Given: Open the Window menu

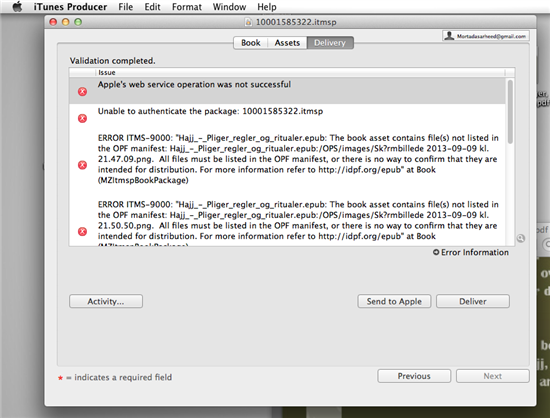Looking at the screenshot, I should [229, 7].
